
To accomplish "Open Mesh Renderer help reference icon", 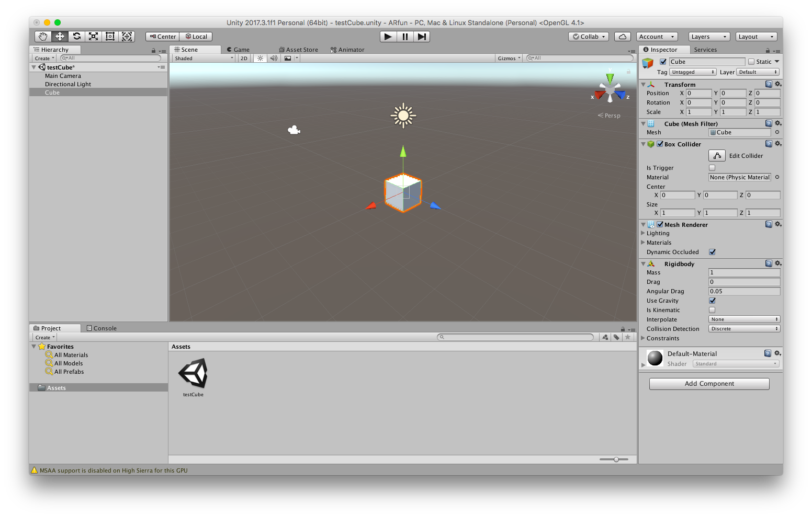I will (x=769, y=224).
